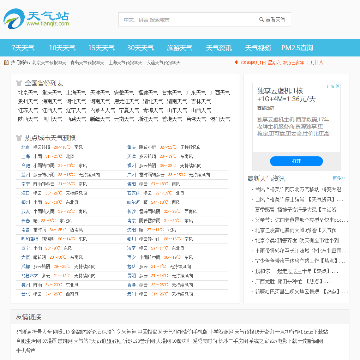This screenshot has width=360, height=360.
Task: Focus the city search input field
Action: 188,20
